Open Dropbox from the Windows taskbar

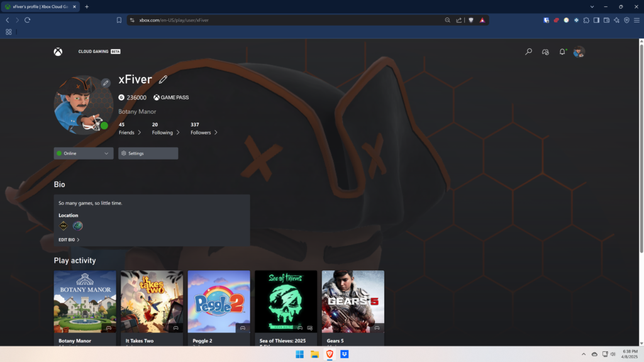coord(345,354)
